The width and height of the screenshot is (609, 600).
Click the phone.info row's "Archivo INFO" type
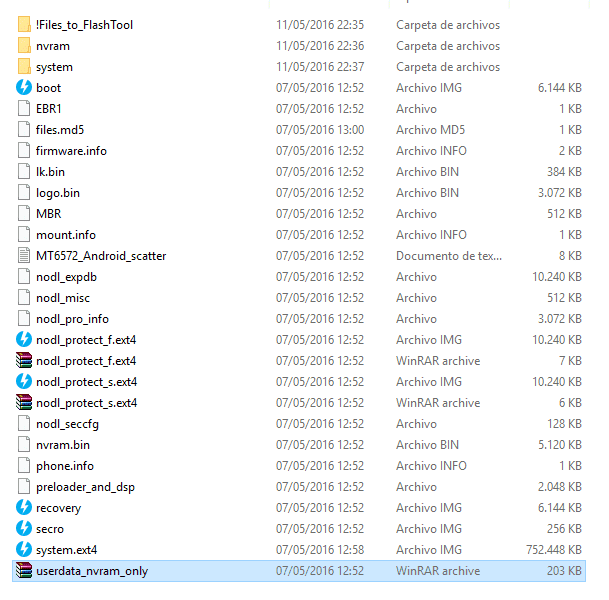point(431,466)
